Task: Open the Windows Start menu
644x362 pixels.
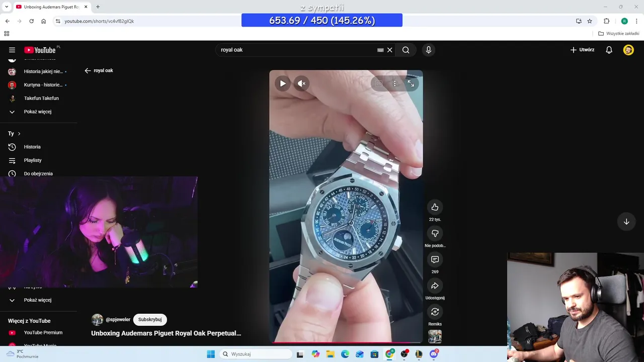Action: (211, 354)
